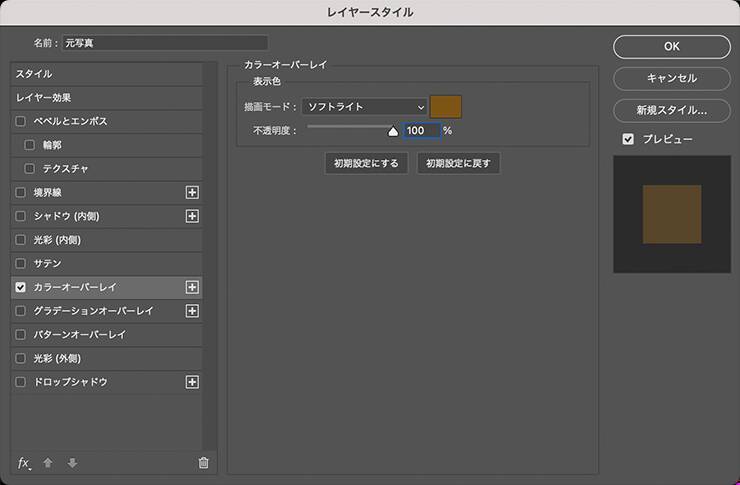Click the trash icon to delete effect
This screenshot has width=740, height=485.
[204, 462]
